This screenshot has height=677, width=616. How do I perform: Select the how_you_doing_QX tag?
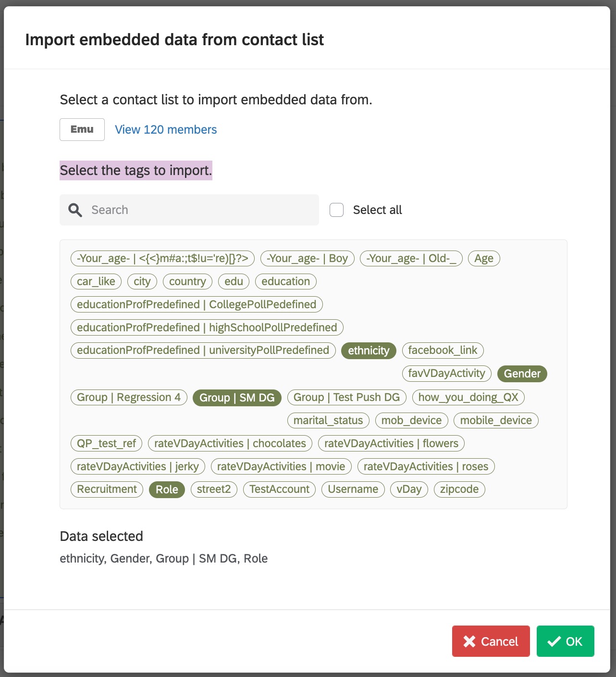point(468,398)
